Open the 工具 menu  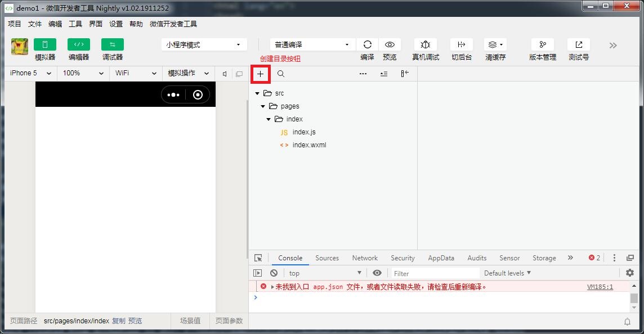pos(75,24)
